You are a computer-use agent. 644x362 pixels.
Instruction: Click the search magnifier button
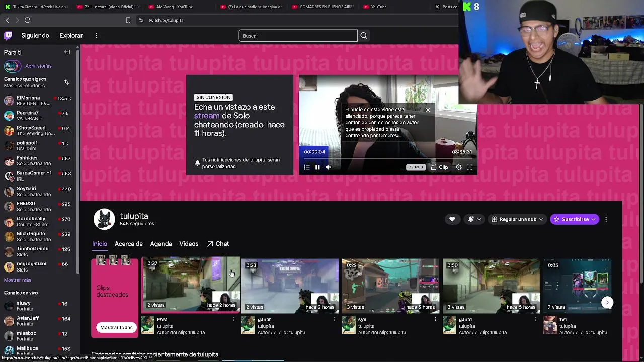point(364,36)
